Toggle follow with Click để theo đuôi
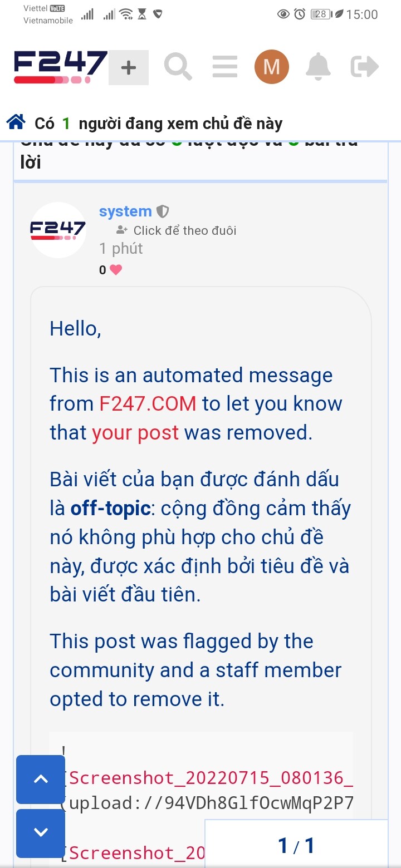 click(x=177, y=230)
